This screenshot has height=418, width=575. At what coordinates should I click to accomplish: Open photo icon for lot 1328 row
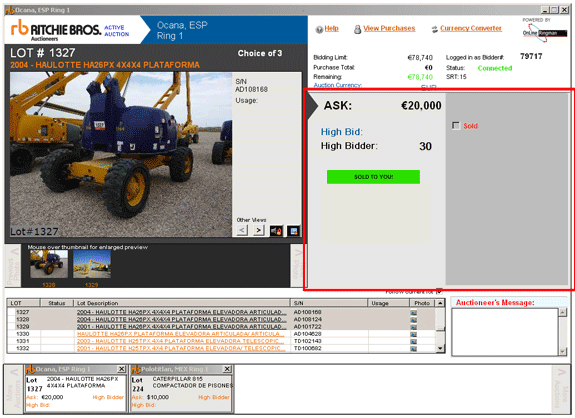click(414, 320)
